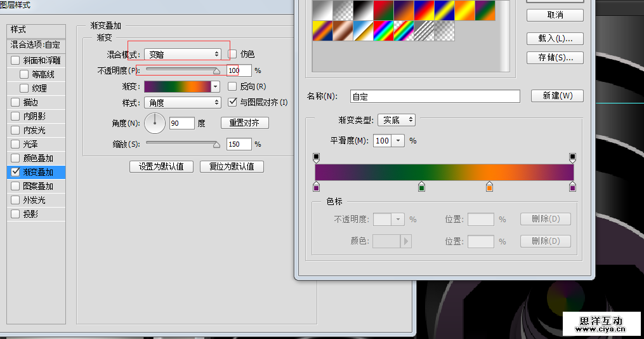Select the rainbow spectrum gradient preset

383,30
